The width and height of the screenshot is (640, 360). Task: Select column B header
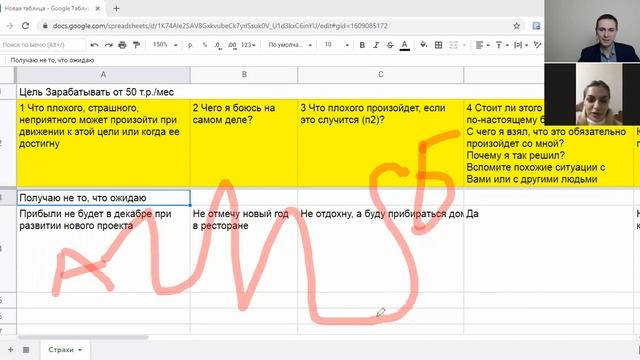(x=244, y=75)
